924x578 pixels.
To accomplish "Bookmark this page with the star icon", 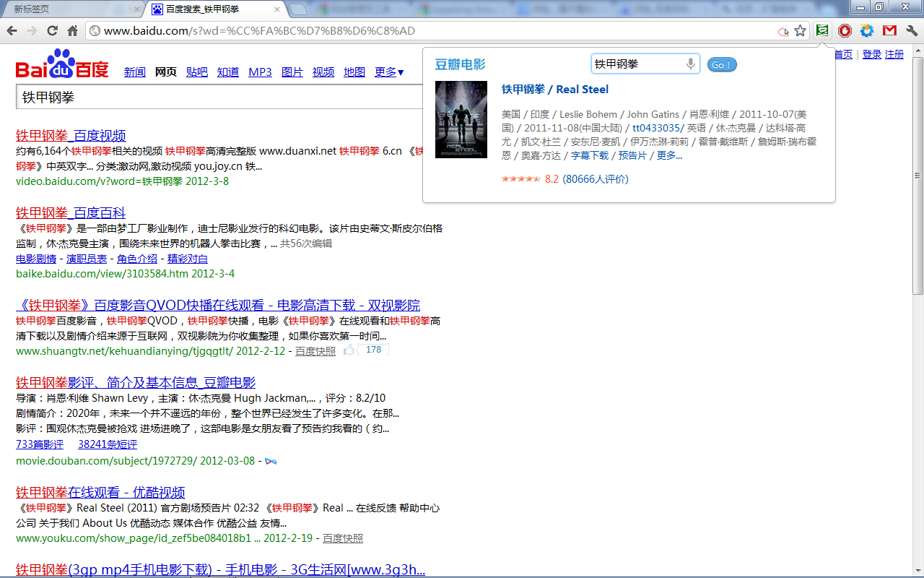I will click(x=800, y=31).
